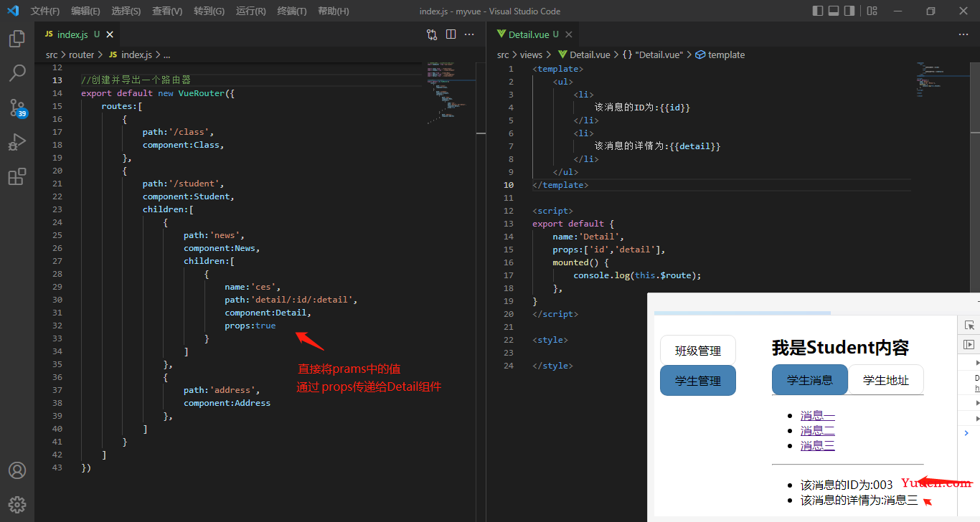Open more actions menu of left editor group
980x522 pixels.
point(469,34)
